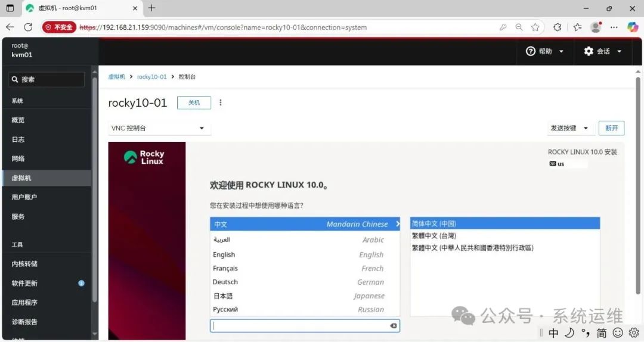The image size is (644, 342).
Task: Open root@kvm01 host switcher
Action: tap(22, 50)
